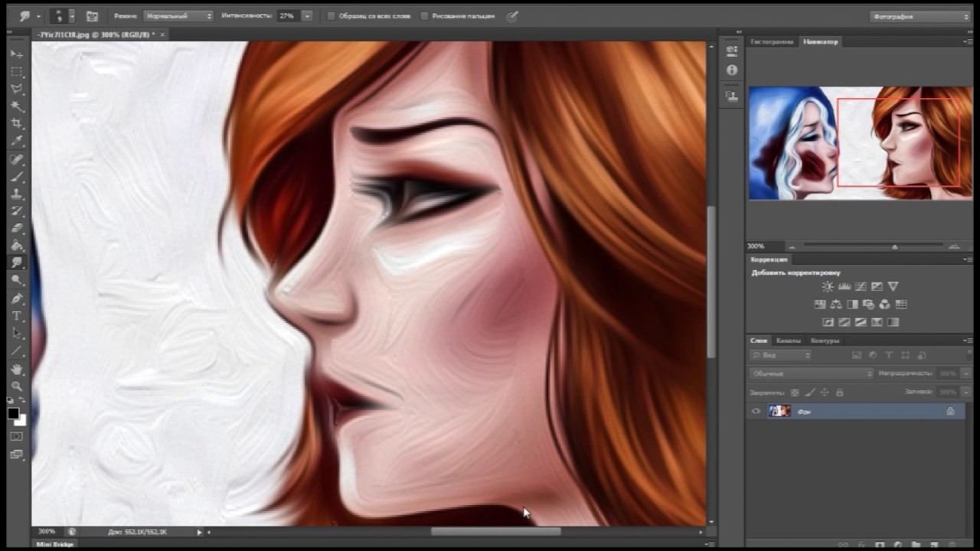Screen dimensions: 980x551
Task: Select the Eyedropper tool
Action: click(x=17, y=142)
